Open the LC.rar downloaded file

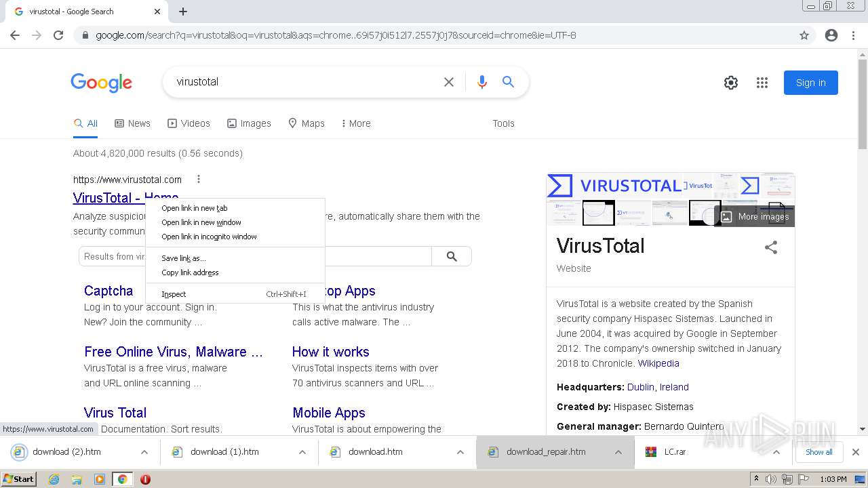coord(675,452)
